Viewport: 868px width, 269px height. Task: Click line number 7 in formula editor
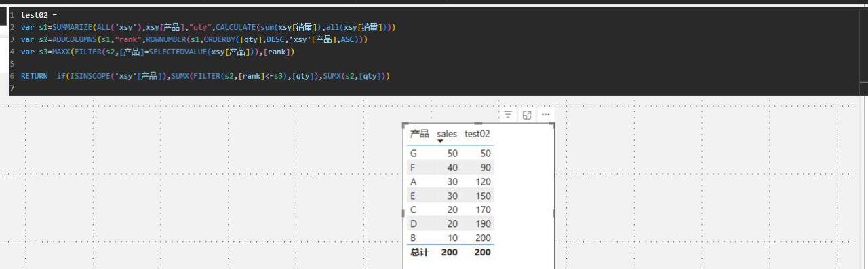click(x=12, y=88)
